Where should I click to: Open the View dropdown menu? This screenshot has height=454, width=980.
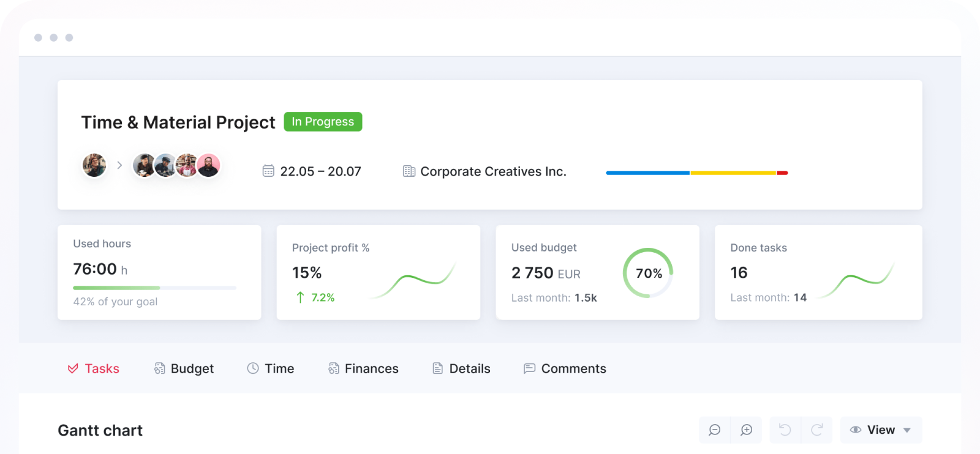(x=881, y=430)
